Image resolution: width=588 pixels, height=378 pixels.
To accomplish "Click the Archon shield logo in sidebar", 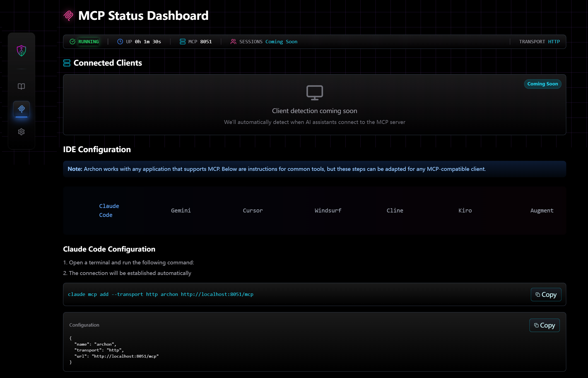I will click(21, 51).
